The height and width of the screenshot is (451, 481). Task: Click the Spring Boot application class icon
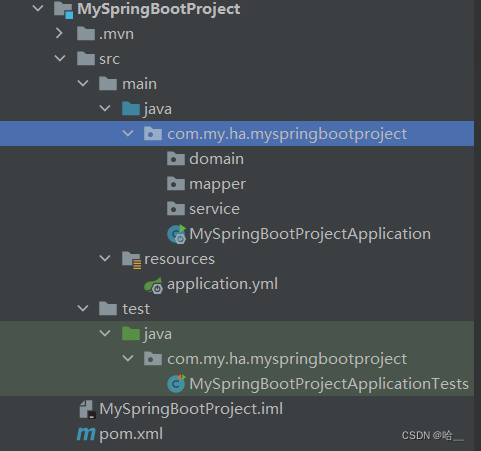coord(177,234)
